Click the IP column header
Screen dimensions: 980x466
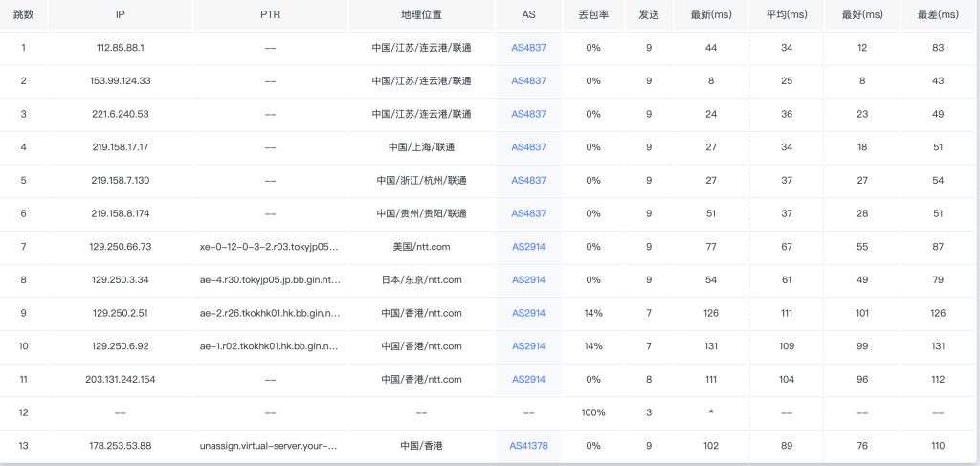pos(120,15)
